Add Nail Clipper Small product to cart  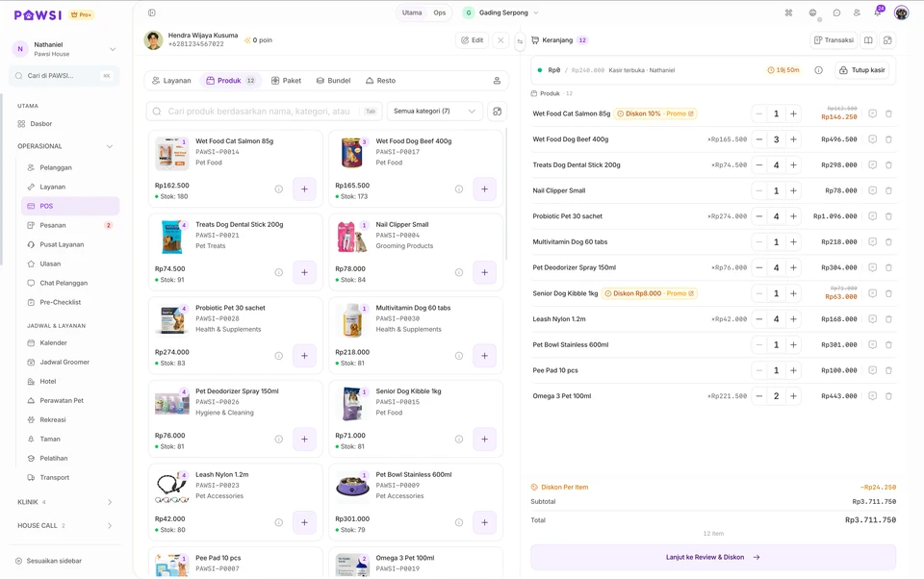click(484, 272)
